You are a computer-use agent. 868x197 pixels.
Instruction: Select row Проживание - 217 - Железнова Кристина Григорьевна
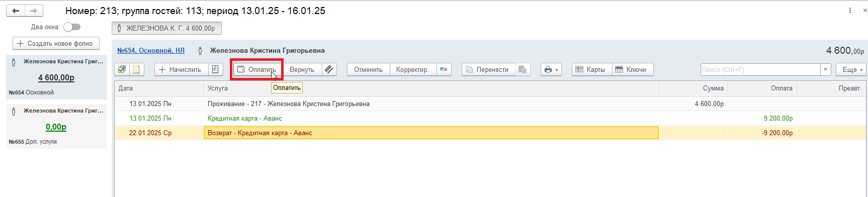click(490, 104)
